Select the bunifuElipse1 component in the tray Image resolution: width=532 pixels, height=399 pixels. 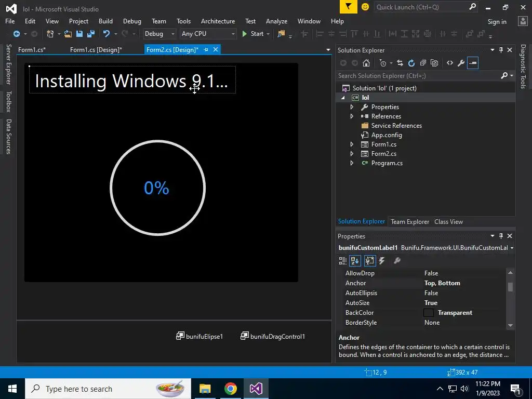point(199,336)
